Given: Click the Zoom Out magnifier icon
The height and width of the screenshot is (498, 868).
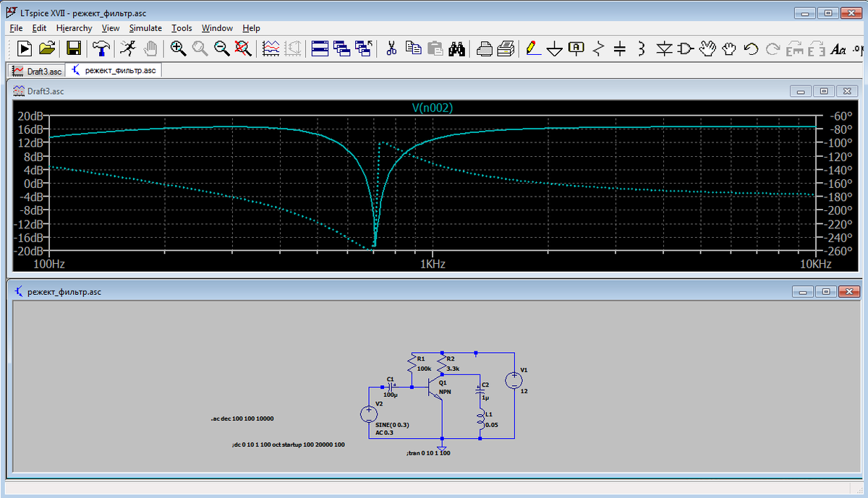Looking at the screenshot, I should [222, 48].
